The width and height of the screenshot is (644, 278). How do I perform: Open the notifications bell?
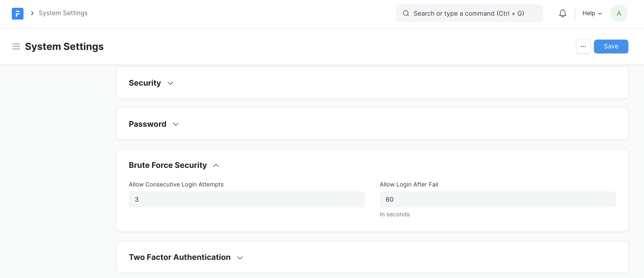pos(562,13)
